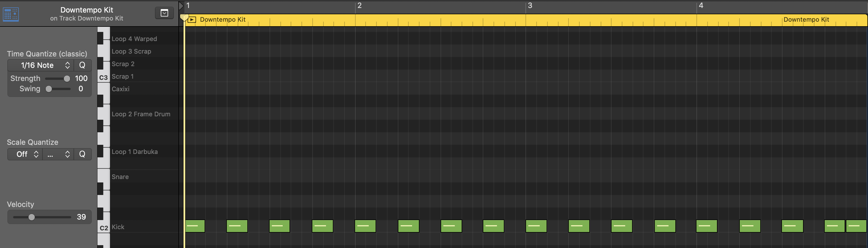Select the first Kick note at bar 1
Screen dimensions: 868x248
(195, 226)
